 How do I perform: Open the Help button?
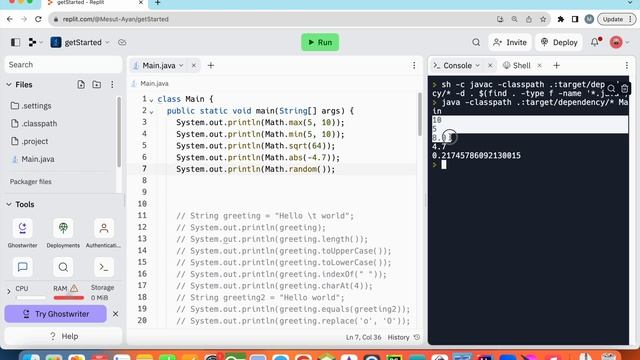pos(64,336)
